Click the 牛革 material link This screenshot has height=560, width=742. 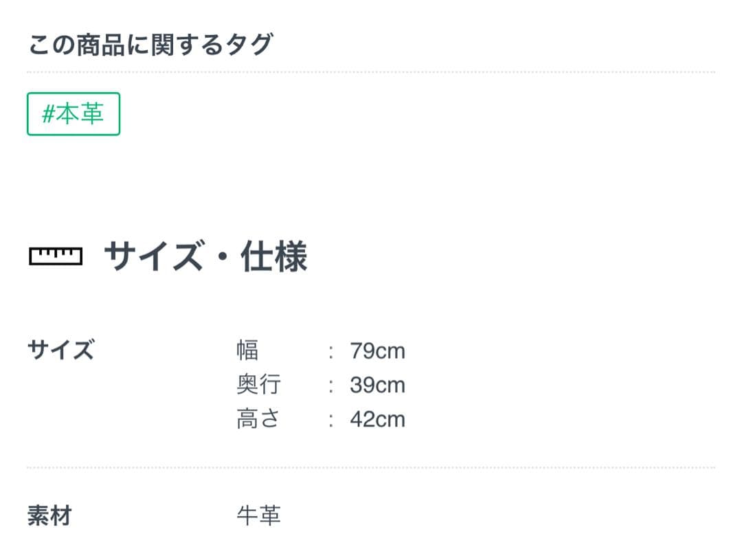(258, 517)
